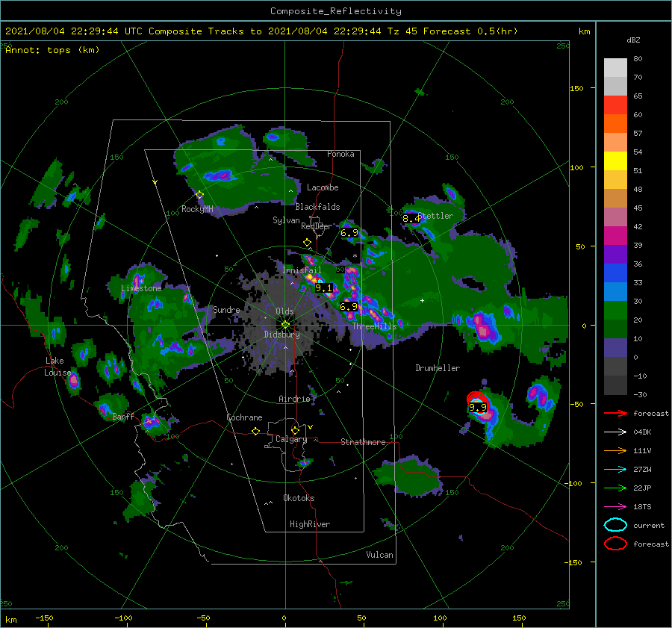Screen dimensions: 672x628
Task: Click the yellow 51 dBZ color swatch
Action: [615, 161]
